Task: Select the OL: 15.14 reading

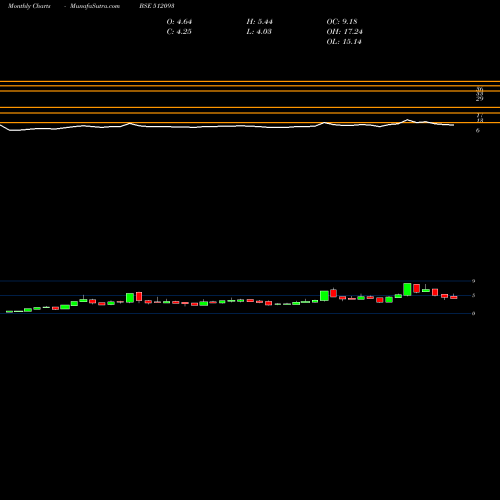Action: pyautogui.click(x=344, y=42)
